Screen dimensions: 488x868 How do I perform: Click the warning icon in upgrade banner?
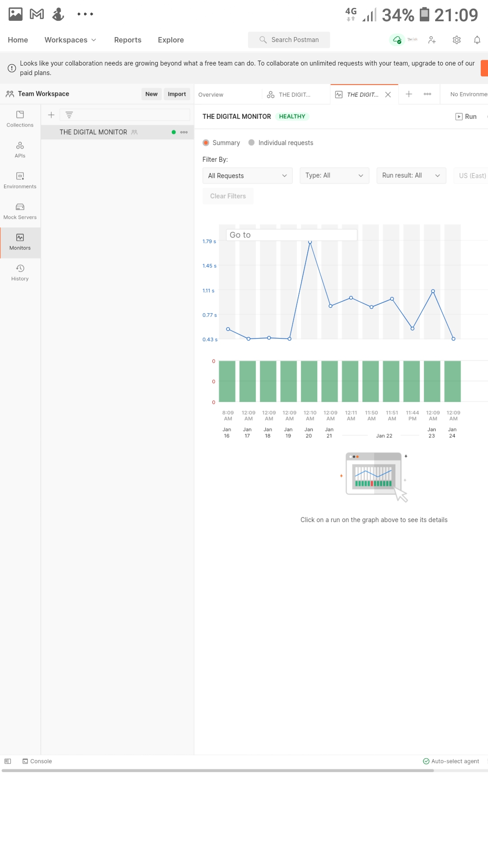[x=12, y=68]
